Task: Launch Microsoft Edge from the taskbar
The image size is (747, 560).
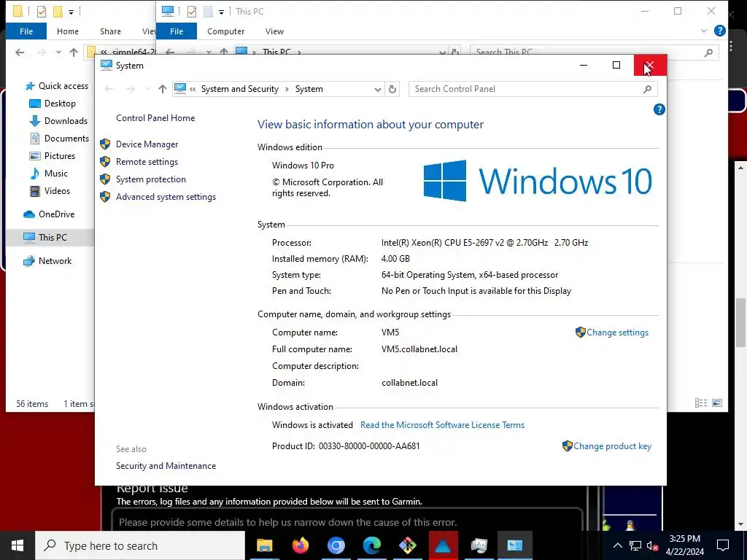Action: [x=371, y=545]
